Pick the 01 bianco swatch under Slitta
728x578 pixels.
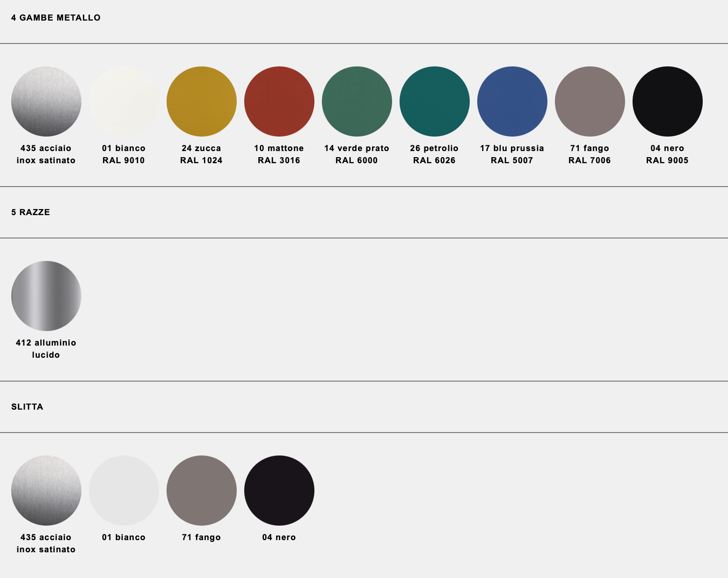click(124, 491)
